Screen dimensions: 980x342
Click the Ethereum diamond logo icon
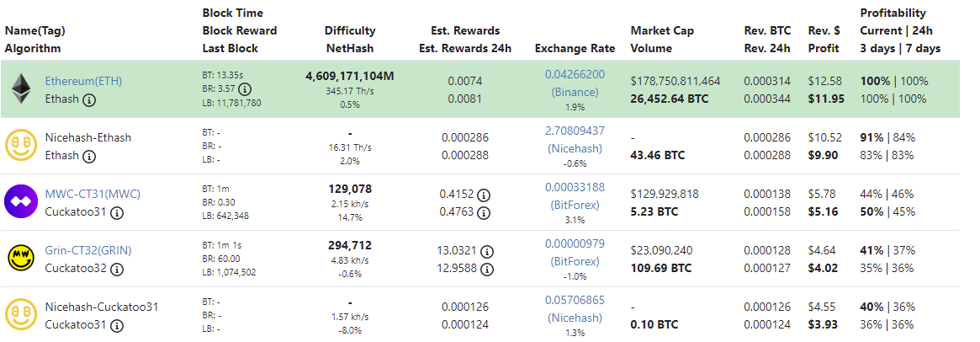coord(22,89)
